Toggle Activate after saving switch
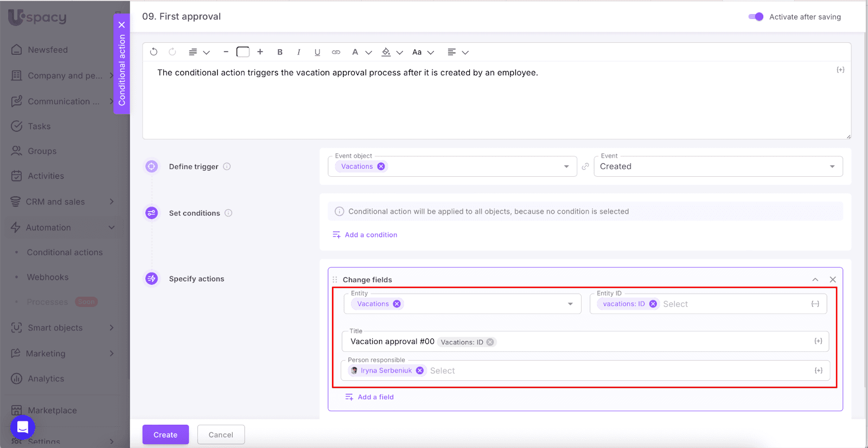 (x=756, y=17)
